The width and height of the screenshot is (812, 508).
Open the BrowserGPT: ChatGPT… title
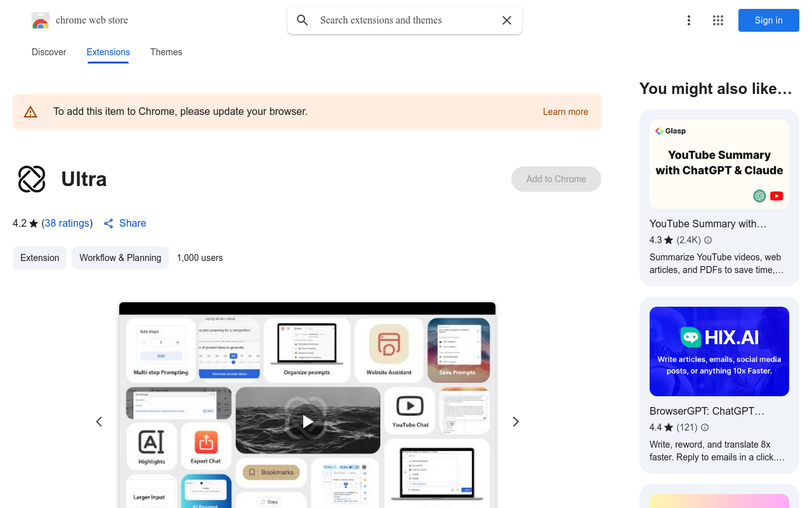[x=707, y=411]
